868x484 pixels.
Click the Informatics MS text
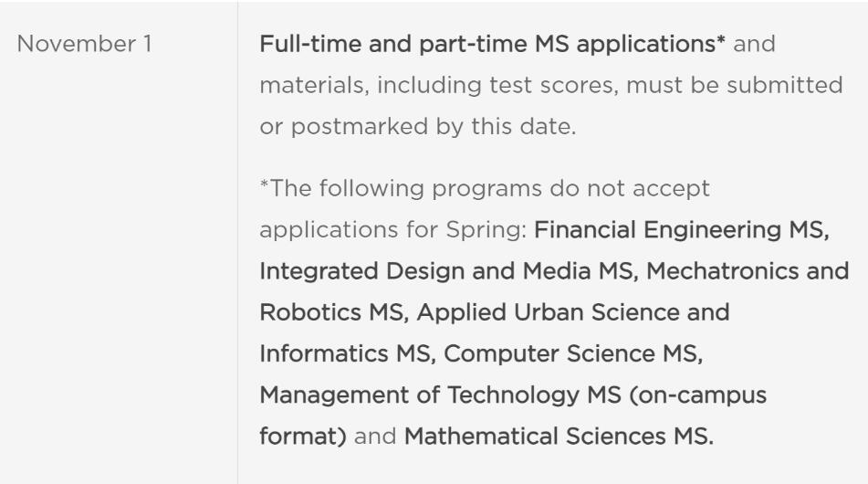(x=348, y=353)
